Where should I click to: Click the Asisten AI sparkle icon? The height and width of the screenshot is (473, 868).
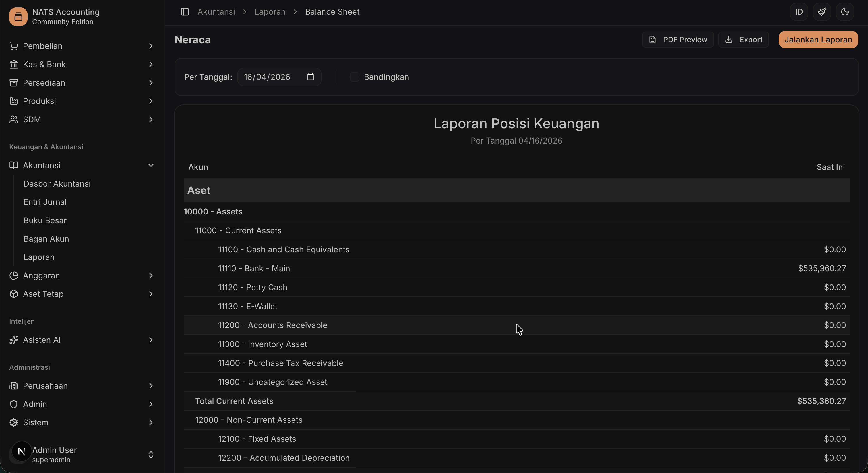[x=14, y=340]
